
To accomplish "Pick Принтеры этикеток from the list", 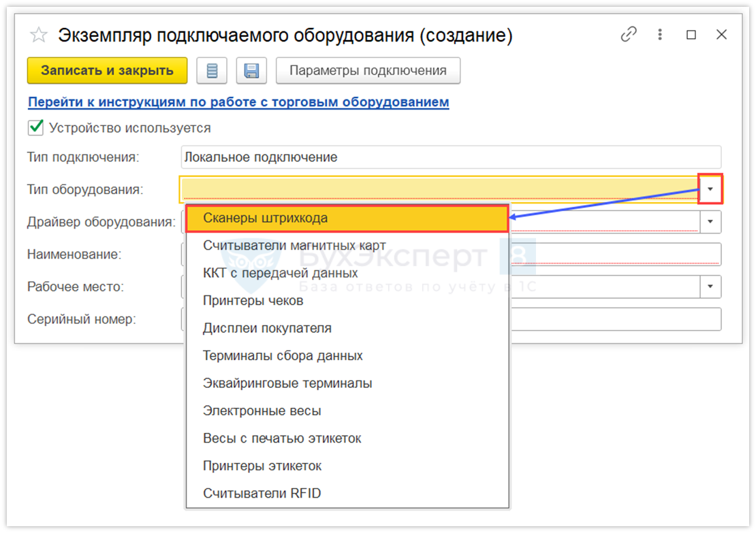I will coord(347,466).
